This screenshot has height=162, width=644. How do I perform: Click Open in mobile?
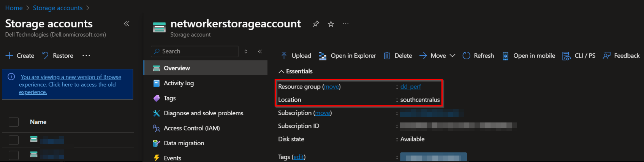[528, 56]
